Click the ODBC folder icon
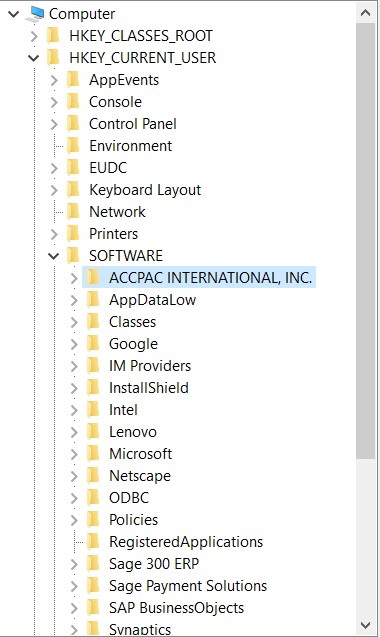This screenshot has width=380, height=637. point(93,498)
